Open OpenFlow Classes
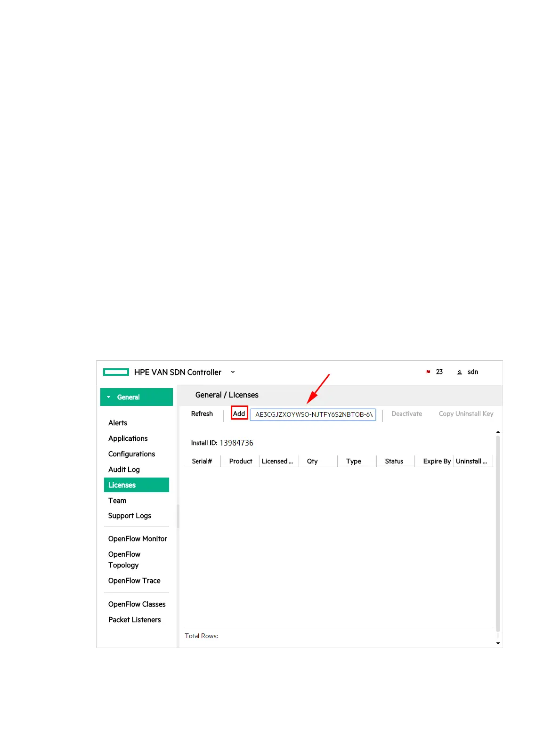The width and height of the screenshot is (560, 746). point(137,604)
